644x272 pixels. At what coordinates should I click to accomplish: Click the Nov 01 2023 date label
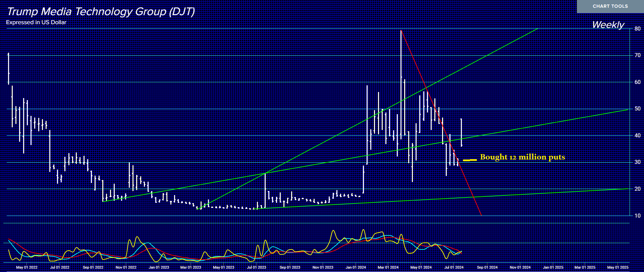tap(323, 268)
